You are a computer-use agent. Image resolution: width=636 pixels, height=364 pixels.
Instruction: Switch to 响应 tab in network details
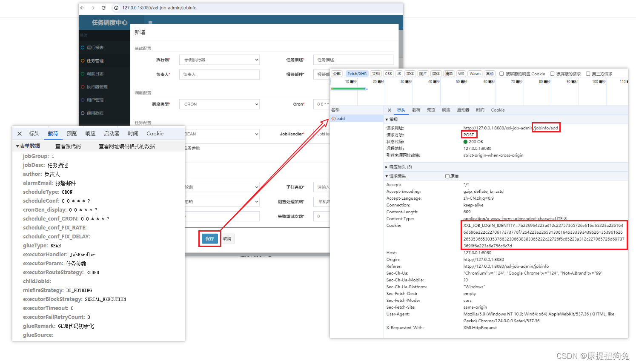click(x=446, y=110)
